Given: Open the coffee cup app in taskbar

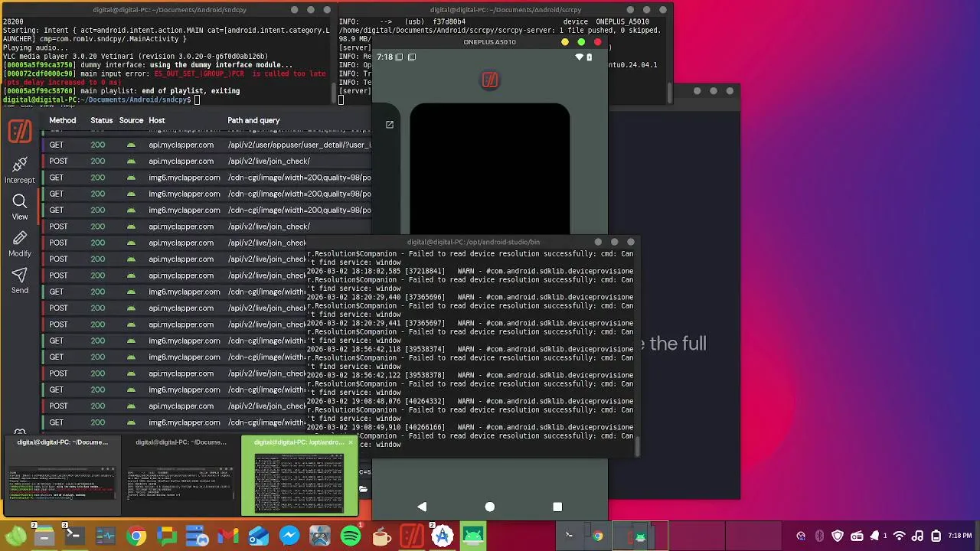Looking at the screenshot, I should [381, 536].
